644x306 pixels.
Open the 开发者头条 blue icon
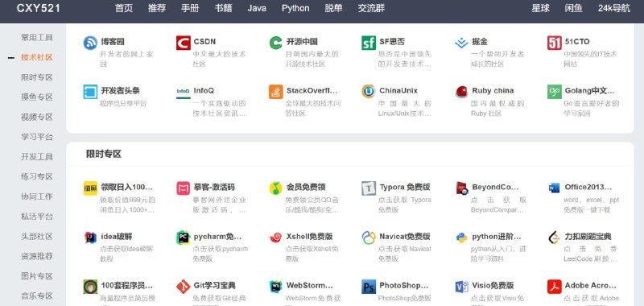[90, 92]
